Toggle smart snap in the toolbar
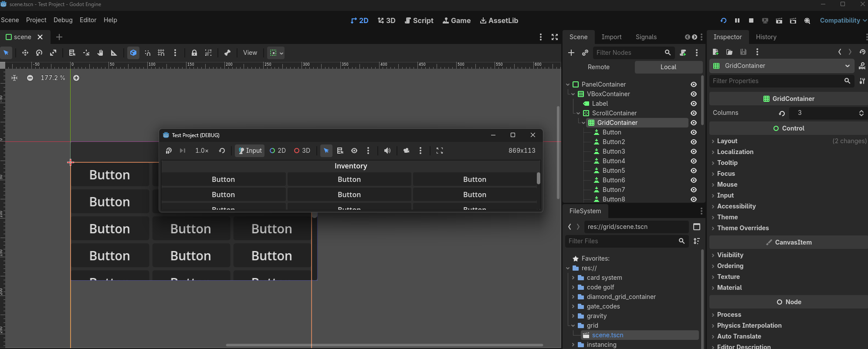This screenshot has height=349, width=868. tap(148, 53)
